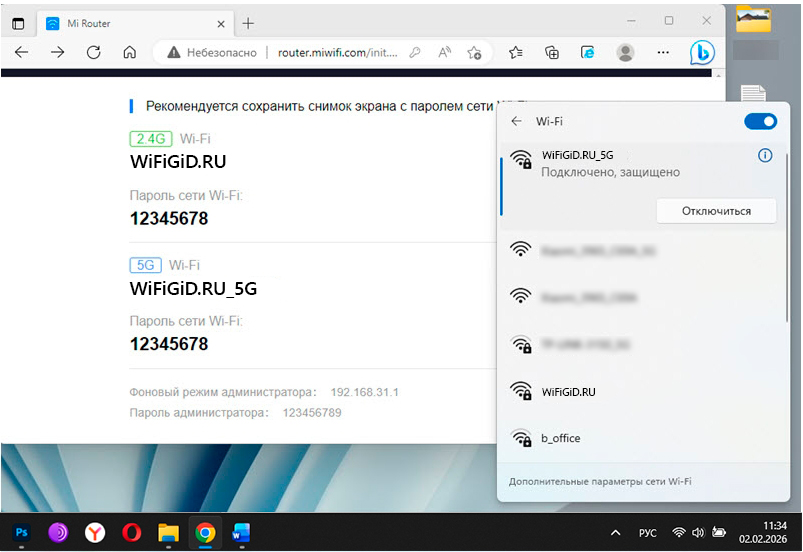Click the Wi-Fi tray icon
The width and height of the screenshot is (803, 552).
679,533
